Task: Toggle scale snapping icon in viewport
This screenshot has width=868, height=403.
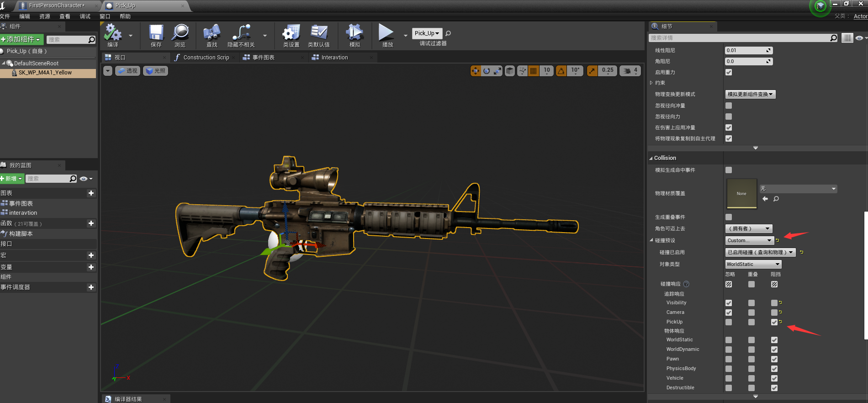Action: 593,71
